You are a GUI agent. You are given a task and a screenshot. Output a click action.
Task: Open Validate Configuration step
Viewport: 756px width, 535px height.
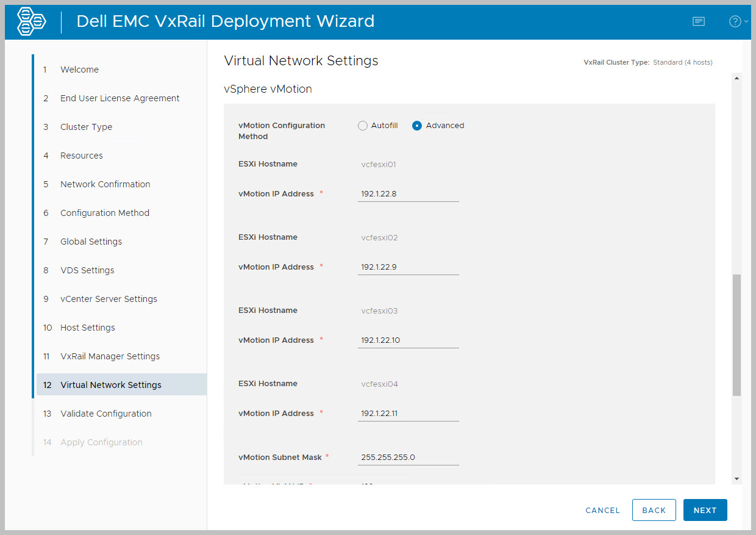click(106, 414)
